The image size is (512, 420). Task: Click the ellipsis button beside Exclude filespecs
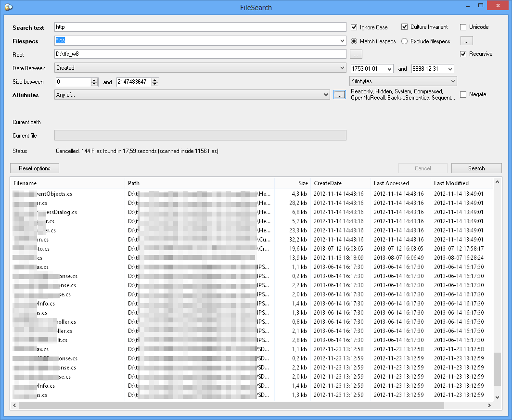(467, 41)
